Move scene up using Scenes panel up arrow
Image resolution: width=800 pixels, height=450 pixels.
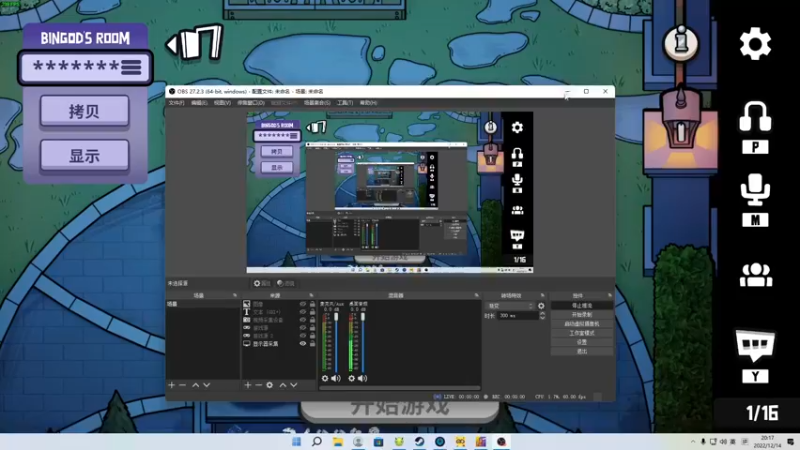pos(195,385)
